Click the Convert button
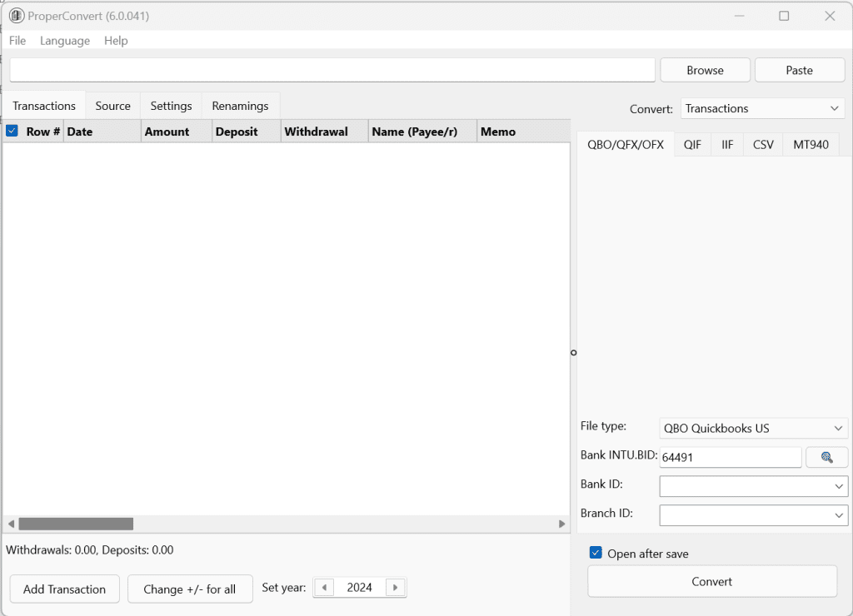Image resolution: width=853 pixels, height=616 pixels. tap(711, 582)
